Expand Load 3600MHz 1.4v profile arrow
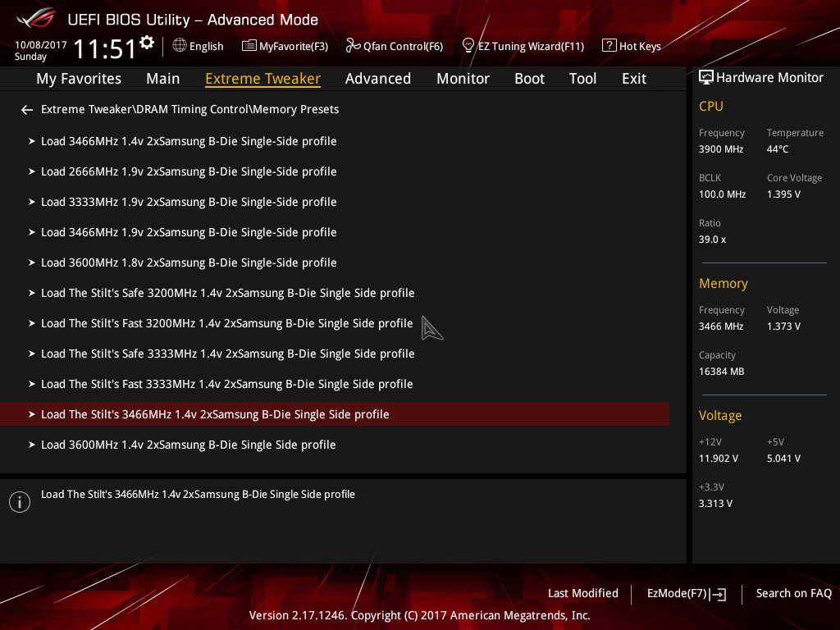 (x=32, y=445)
